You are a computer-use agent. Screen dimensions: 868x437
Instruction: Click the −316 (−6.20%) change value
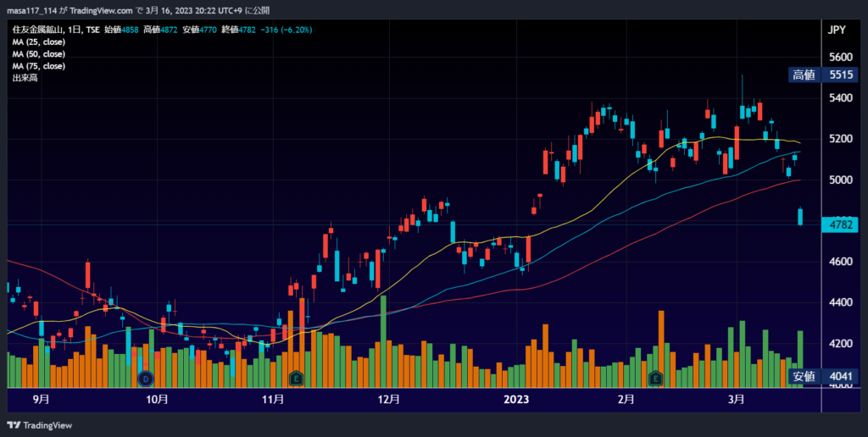tap(287, 30)
